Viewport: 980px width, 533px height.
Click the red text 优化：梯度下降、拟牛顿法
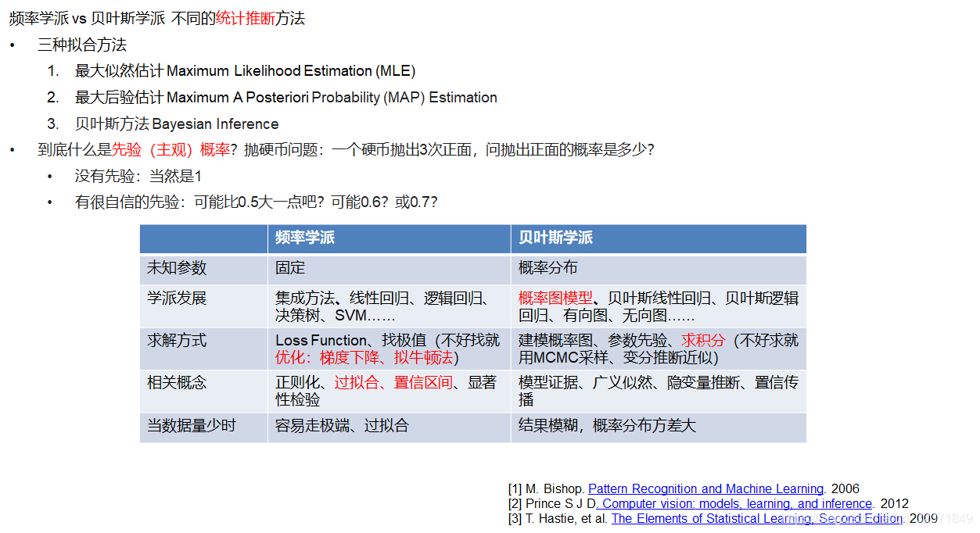click(364, 357)
